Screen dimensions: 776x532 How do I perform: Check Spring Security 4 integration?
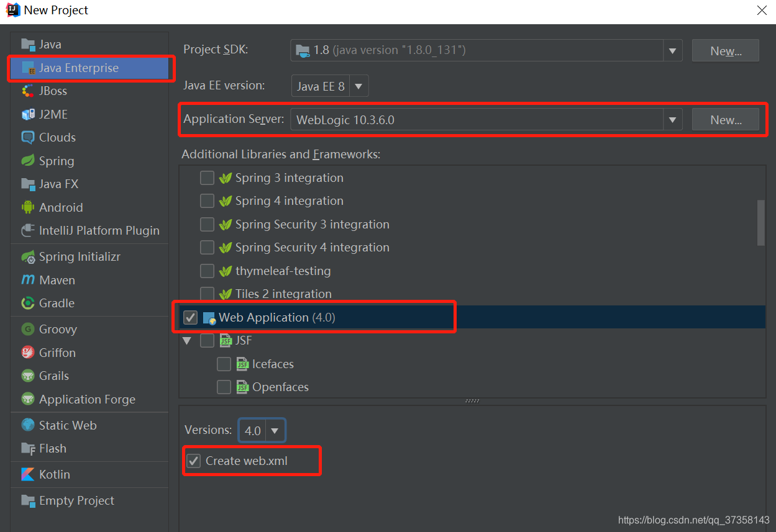pos(207,248)
